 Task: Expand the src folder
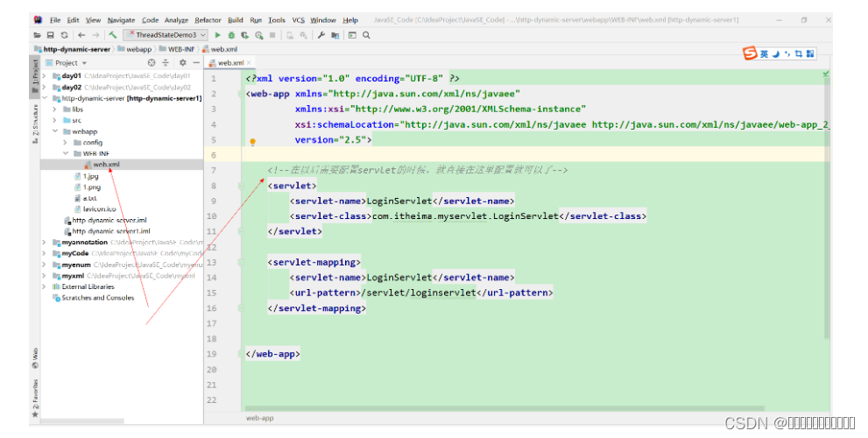click(55, 120)
